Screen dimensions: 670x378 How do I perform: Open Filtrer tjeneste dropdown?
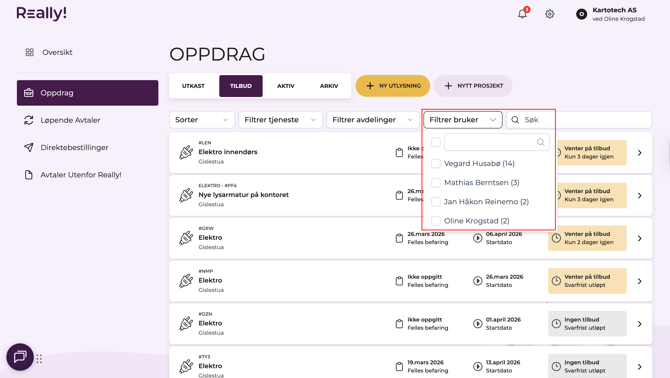coord(280,120)
